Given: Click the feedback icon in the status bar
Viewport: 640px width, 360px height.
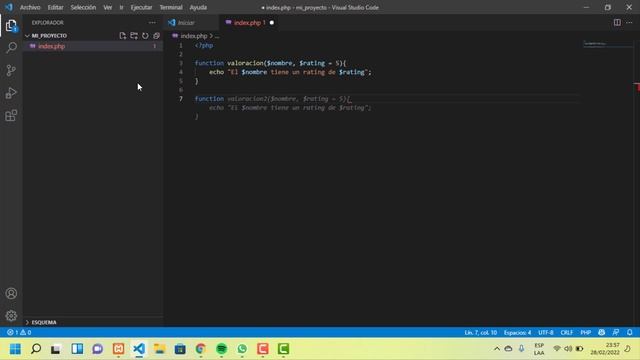Looking at the screenshot, I should 616,333.
